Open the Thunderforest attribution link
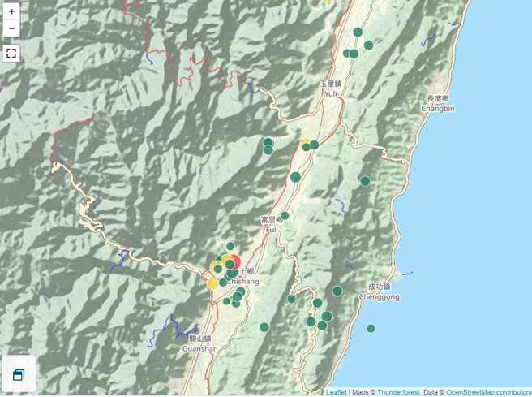The width and height of the screenshot is (532, 397). pos(398,392)
